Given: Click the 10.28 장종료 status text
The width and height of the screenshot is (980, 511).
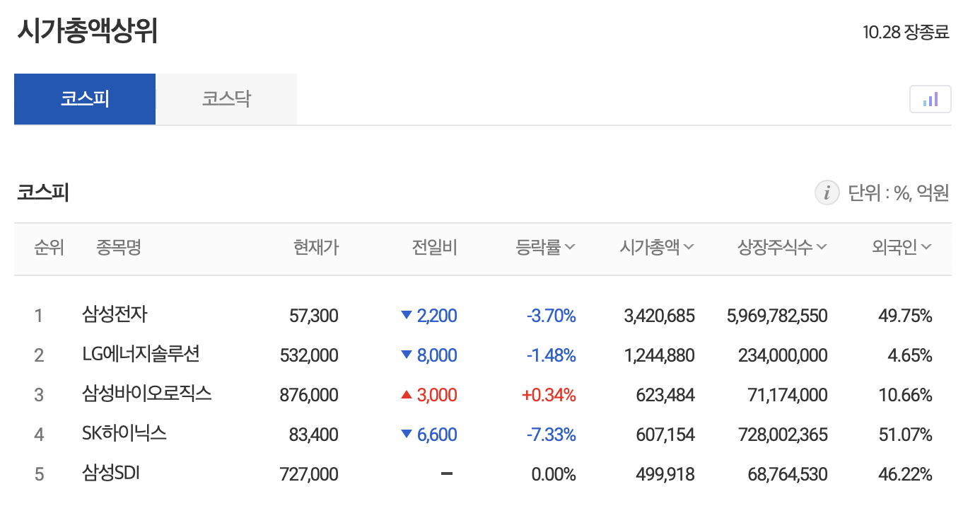Looking at the screenshot, I should click(906, 32).
